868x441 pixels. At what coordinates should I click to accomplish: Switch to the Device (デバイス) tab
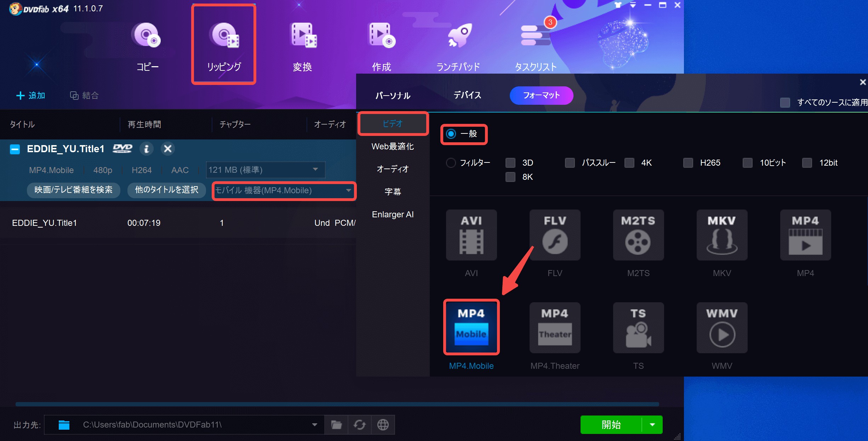(x=467, y=95)
